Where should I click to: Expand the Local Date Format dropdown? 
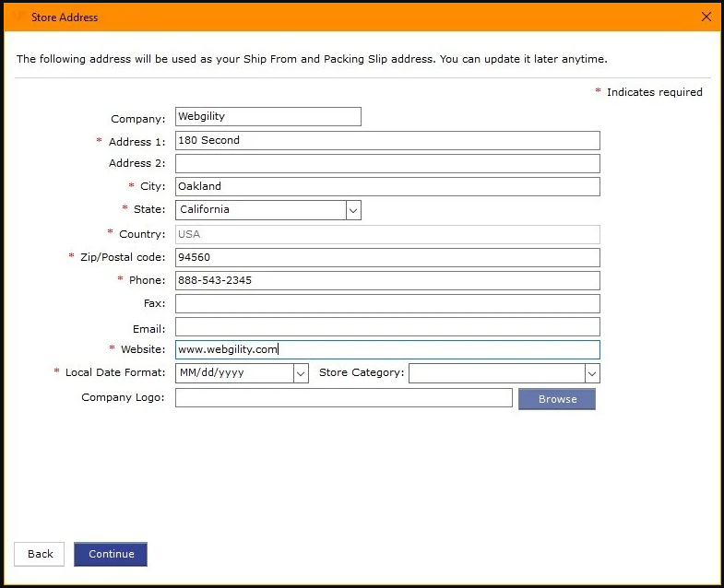coord(301,373)
